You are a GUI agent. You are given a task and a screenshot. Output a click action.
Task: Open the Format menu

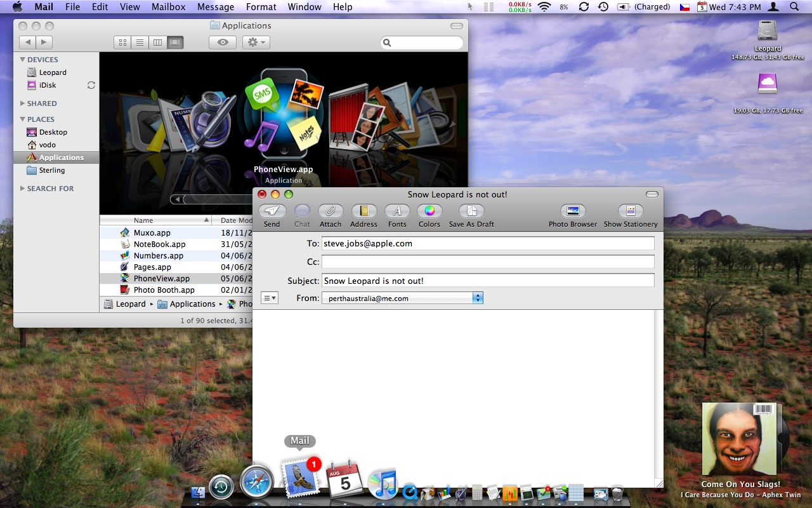[261, 7]
